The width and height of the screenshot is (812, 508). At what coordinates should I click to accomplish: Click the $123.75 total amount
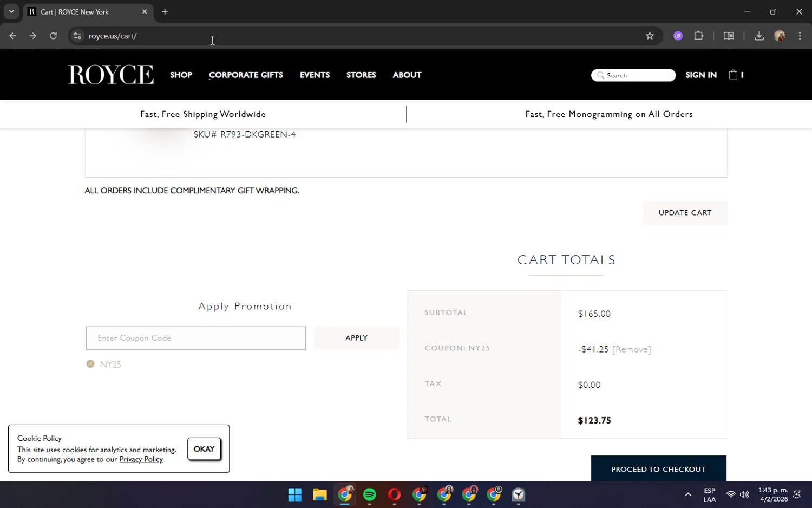[594, 420]
